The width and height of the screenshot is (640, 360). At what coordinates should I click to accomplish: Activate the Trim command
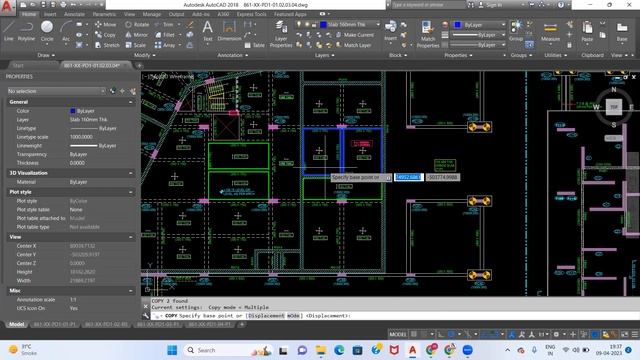164,24
